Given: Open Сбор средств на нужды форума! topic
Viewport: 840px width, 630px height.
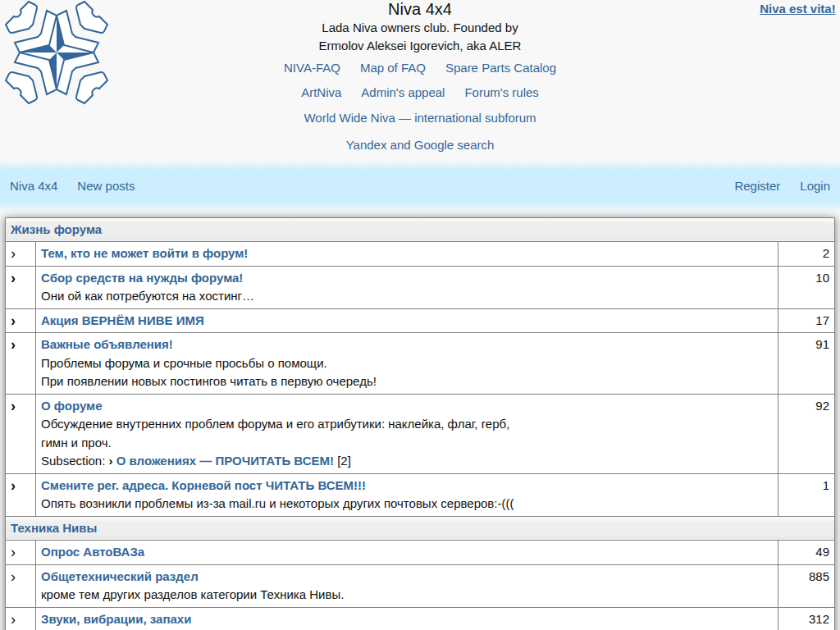Looking at the screenshot, I should coord(142,278).
